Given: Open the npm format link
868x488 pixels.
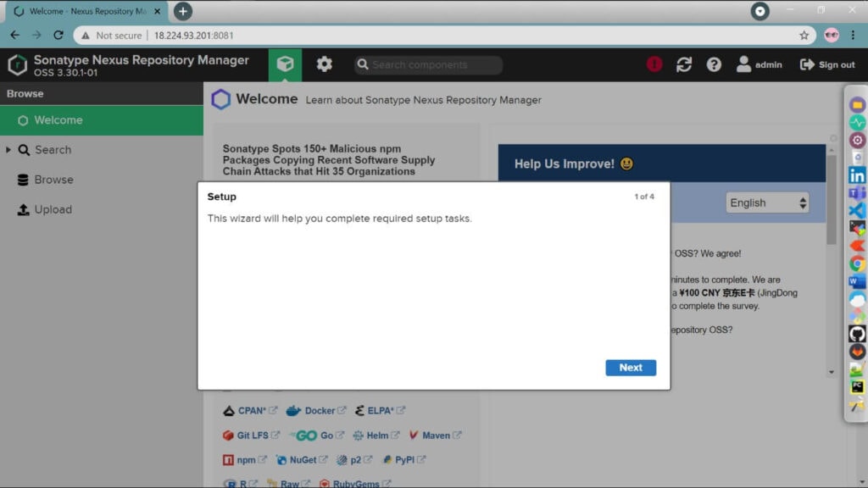Looking at the screenshot, I should click(245, 460).
